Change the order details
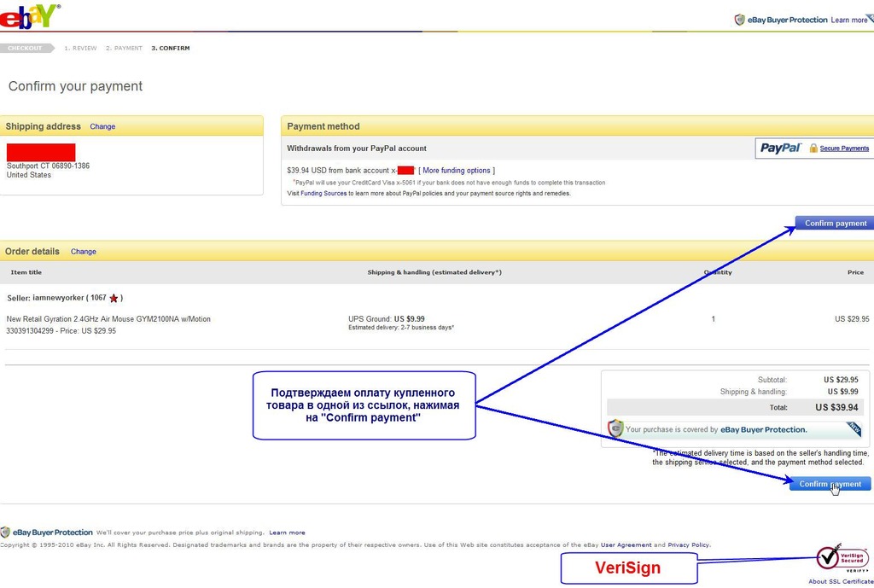The width and height of the screenshot is (874, 588). pyautogui.click(x=83, y=252)
